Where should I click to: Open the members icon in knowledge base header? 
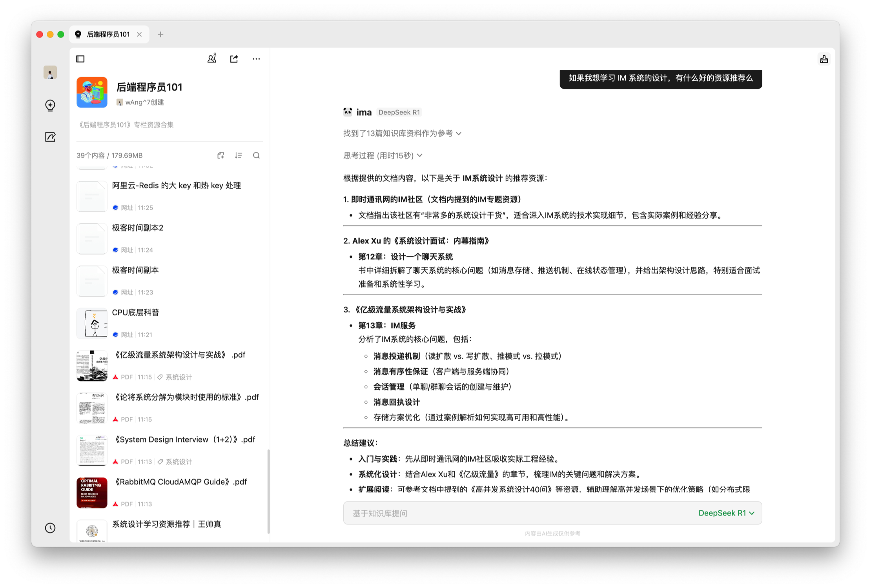click(x=212, y=59)
